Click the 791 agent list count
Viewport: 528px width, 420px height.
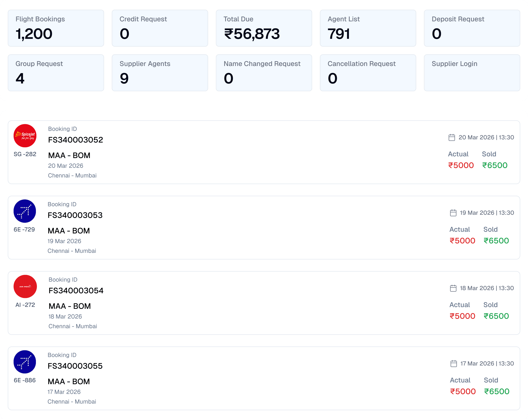pos(339,34)
